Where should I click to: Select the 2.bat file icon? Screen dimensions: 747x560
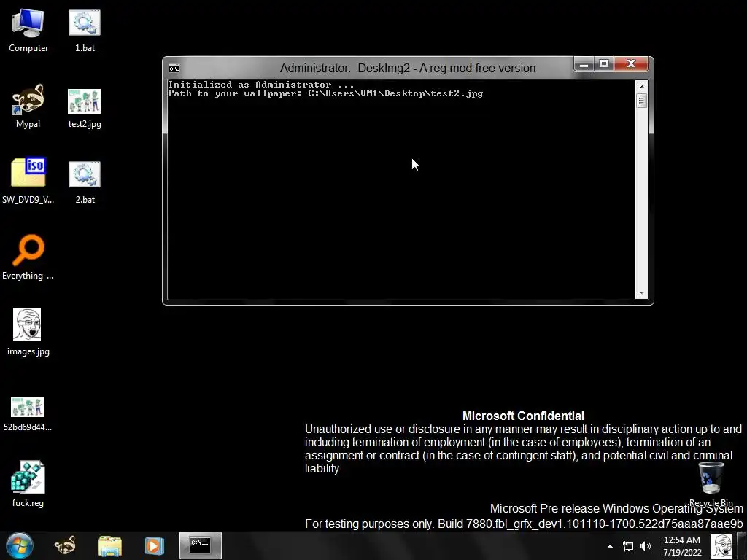pyautogui.click(x=85, y=182)
